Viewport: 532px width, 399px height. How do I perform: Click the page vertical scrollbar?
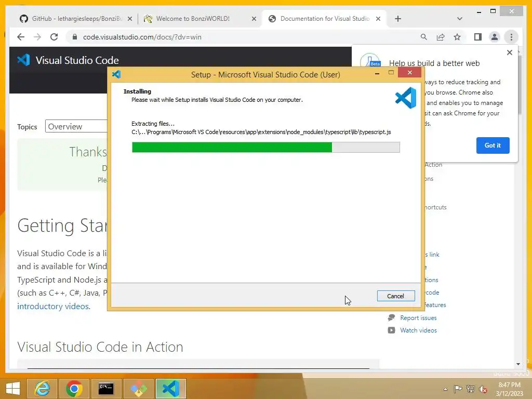(518, 85)
